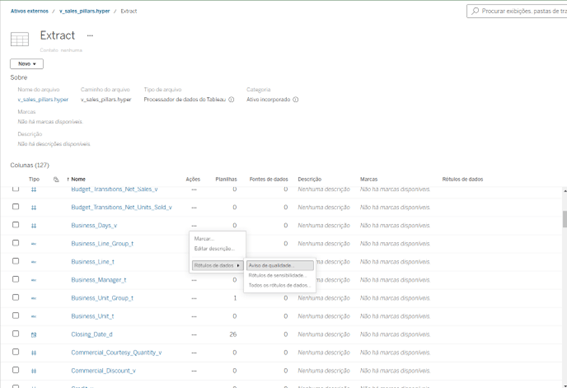Click the Fontes de dados column header
Screen dimensions: 567x388
tap(269, 179)
